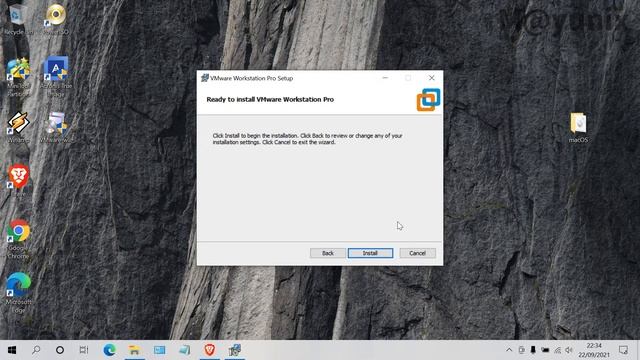Open the network tray icon
Viewport: 640px width, 360px height.
557,350
